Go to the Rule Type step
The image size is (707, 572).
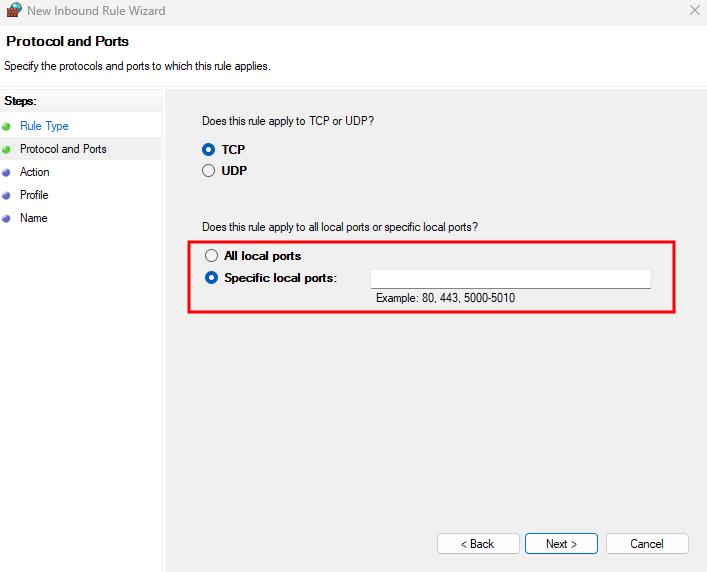click(44, 126)
